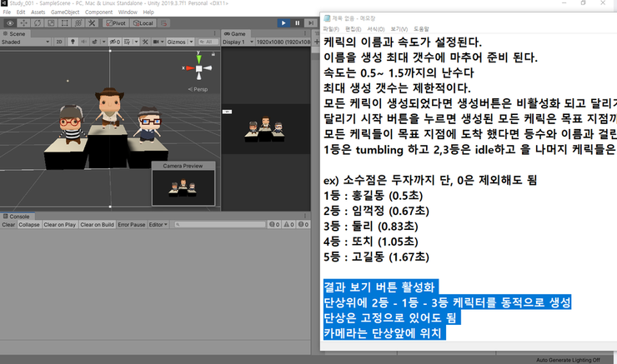Open the Unity File menu
This screenshot has width=617, height=364.
click(x=7, y=12)
